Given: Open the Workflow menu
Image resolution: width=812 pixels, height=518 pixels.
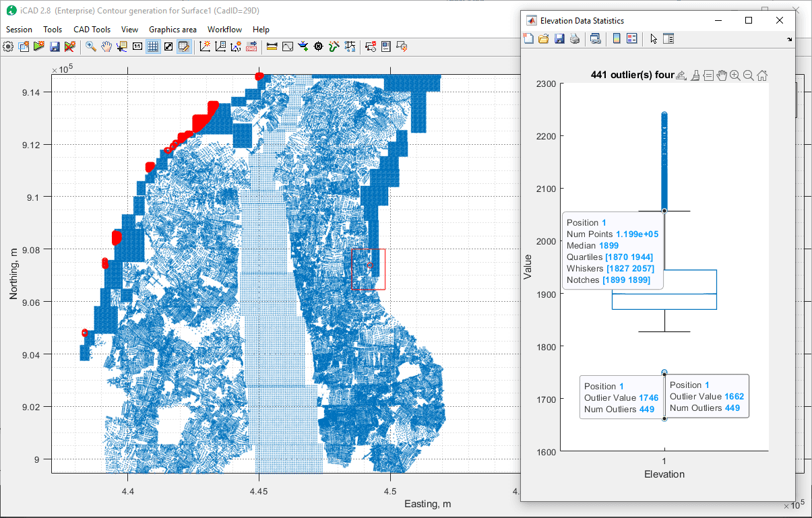Looking at the screenshot, I should click(224, 30).
